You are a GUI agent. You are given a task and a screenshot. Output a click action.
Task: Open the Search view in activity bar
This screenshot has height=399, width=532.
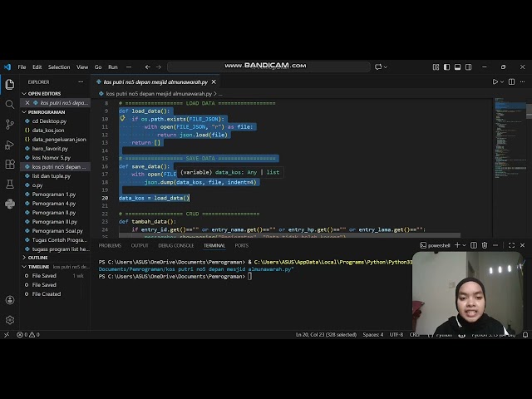(x=10, y=104)
